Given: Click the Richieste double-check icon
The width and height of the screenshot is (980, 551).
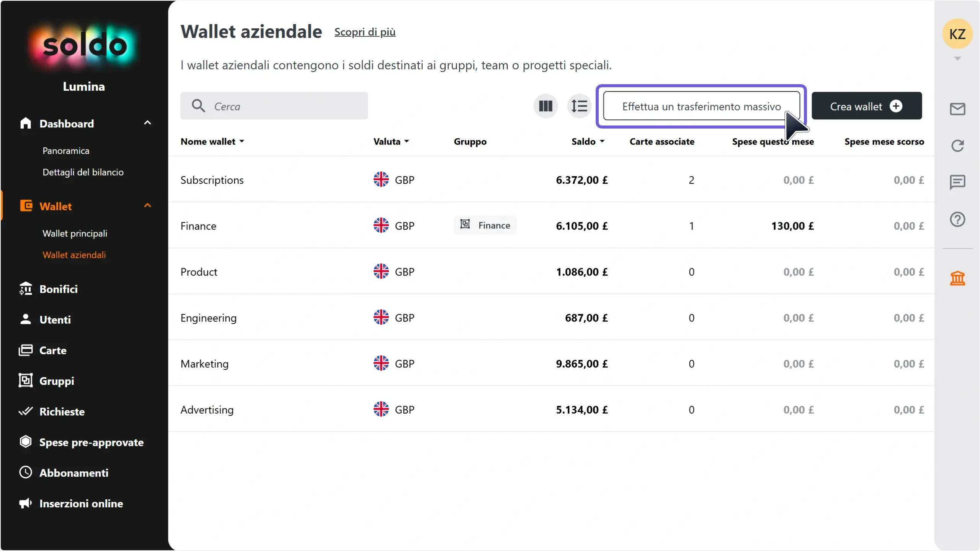Looking at the screenshot, I should point(26,411).
